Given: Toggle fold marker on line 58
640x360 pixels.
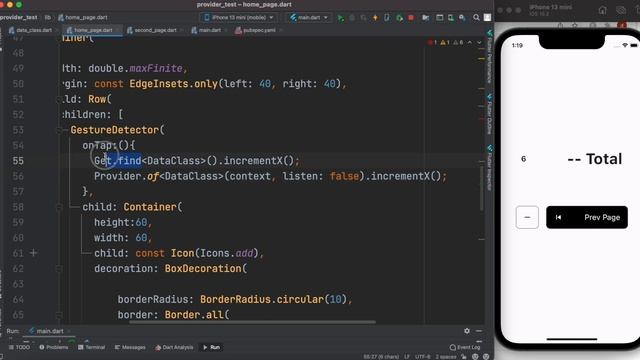Looking at the screenshot, I should (x=59, y=207).
